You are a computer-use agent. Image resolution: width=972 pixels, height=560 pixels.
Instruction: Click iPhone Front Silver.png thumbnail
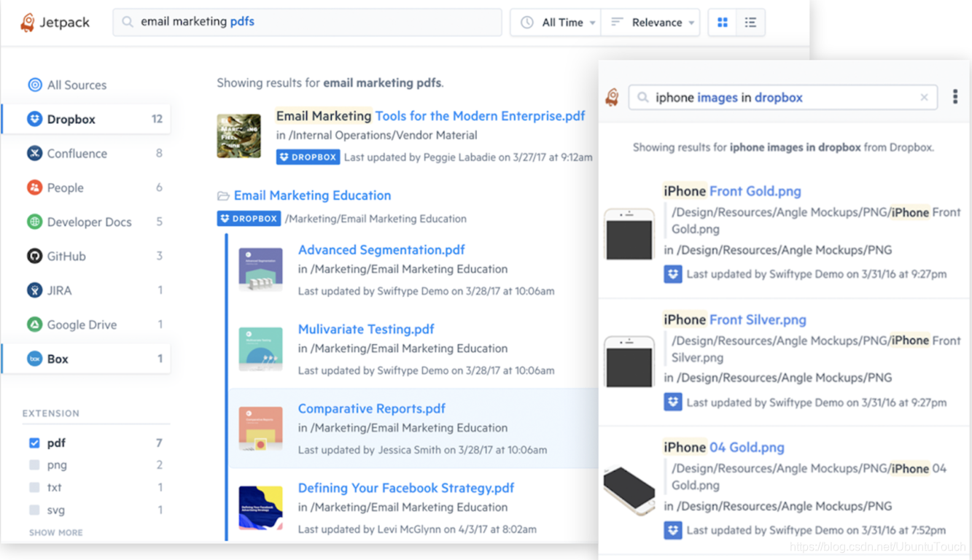[x=629, y=362]
